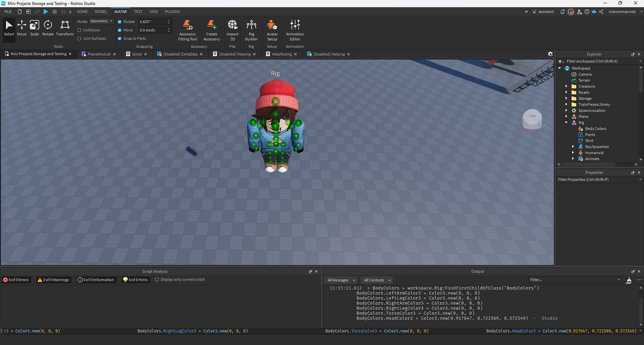
Task: Click the 0 of 0 Warnings button
Action: 53,280
